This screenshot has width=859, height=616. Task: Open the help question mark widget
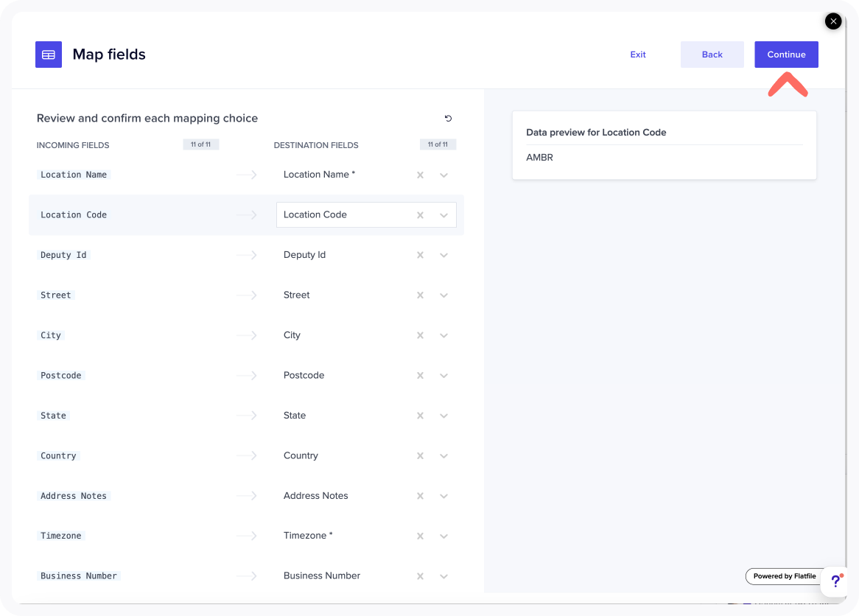click(835, 581)
